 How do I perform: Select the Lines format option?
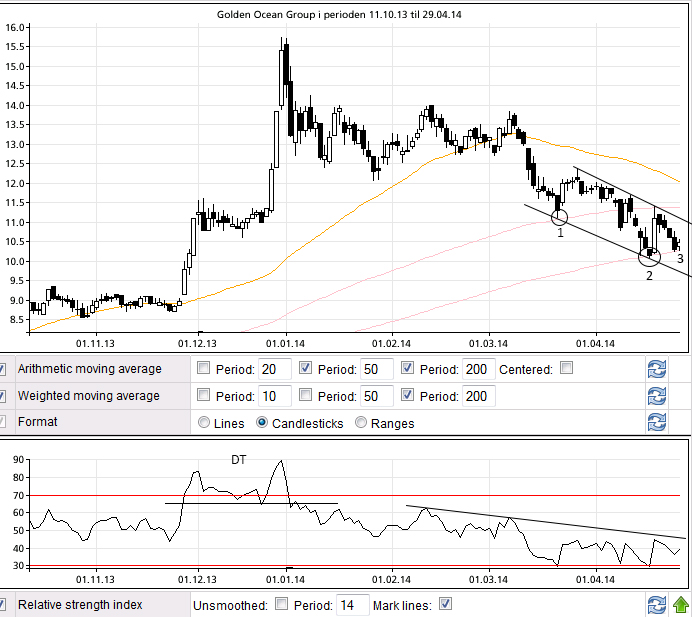205,423
